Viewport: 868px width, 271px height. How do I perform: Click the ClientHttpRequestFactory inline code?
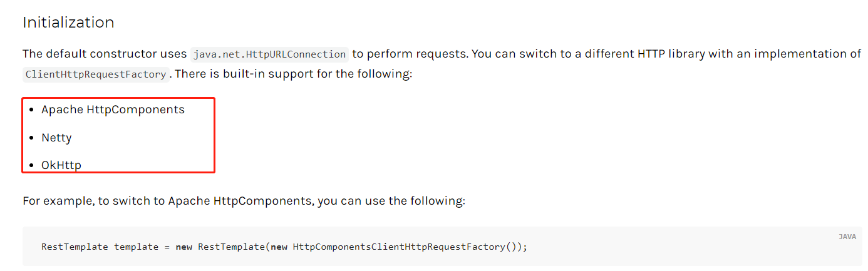point(96,74)
